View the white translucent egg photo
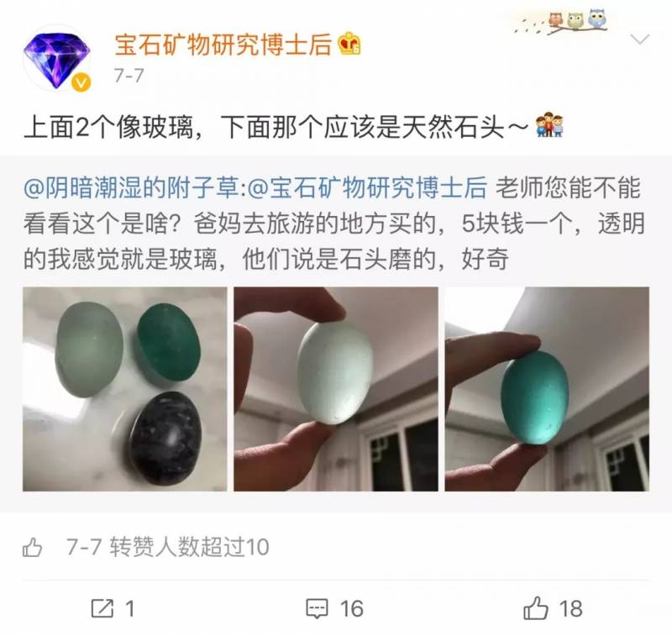 click(336, 389)
